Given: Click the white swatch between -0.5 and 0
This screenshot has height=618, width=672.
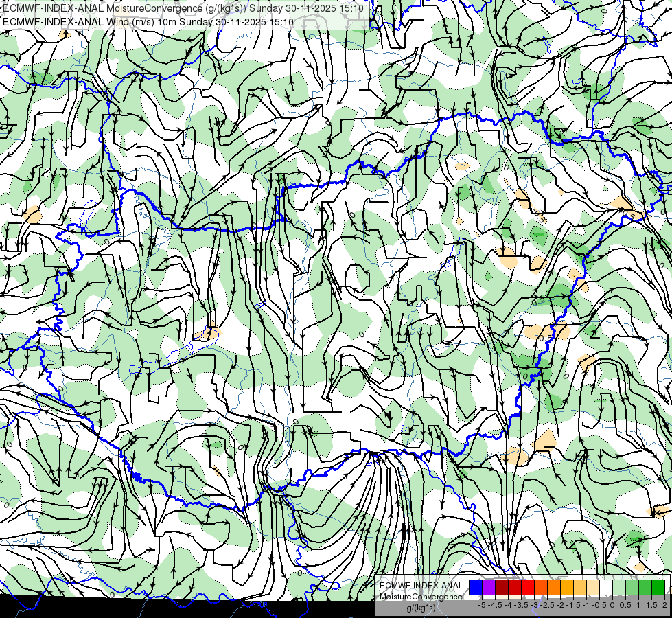Looking at the screenshot, I should click(x=606, y=588).
